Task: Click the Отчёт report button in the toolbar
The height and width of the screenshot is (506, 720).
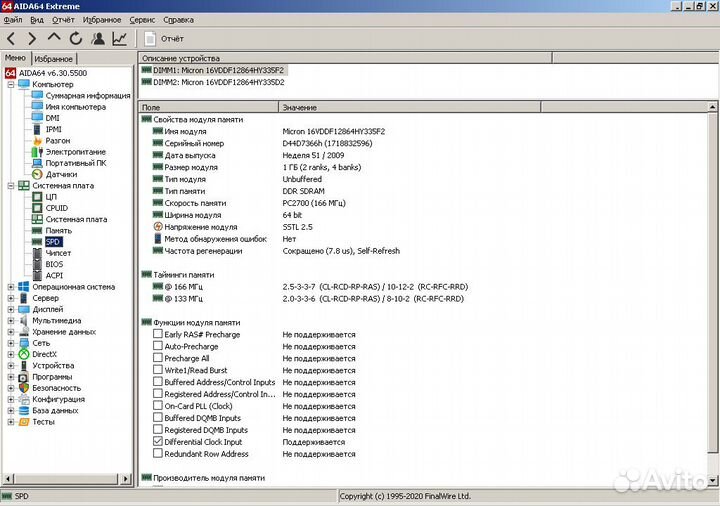Action: (164, 39)
